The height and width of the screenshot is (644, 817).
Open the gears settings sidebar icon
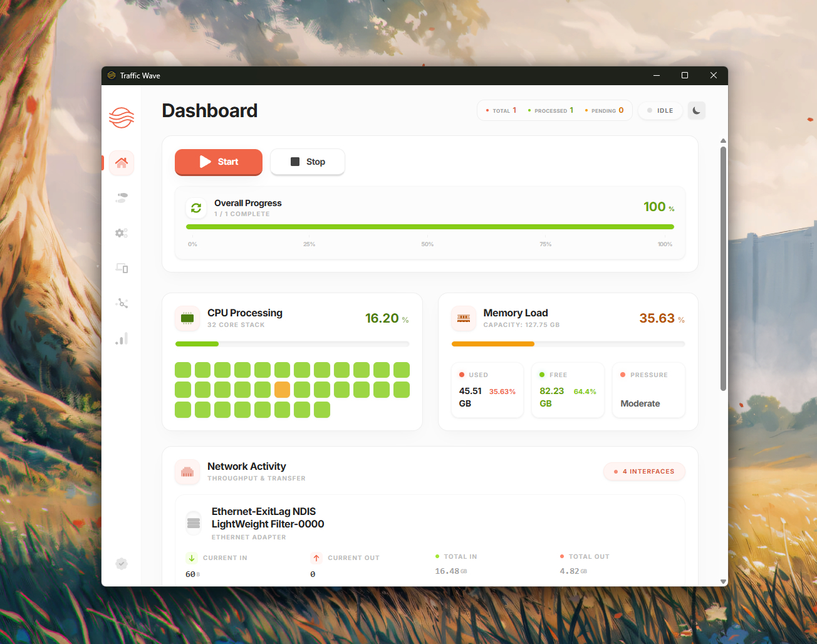coord(122,233)
